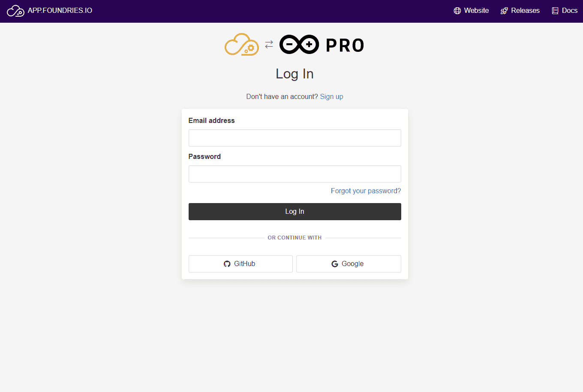Image resolution: width=583 pixels, height=392 pixels.
Task: Click the PRO wordmark text
Action: tap(345, 45)
